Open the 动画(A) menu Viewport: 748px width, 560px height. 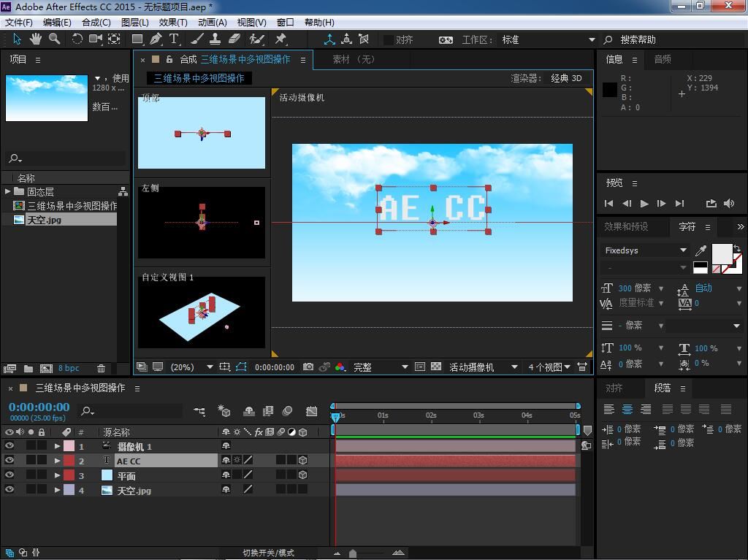click(213, 23)
